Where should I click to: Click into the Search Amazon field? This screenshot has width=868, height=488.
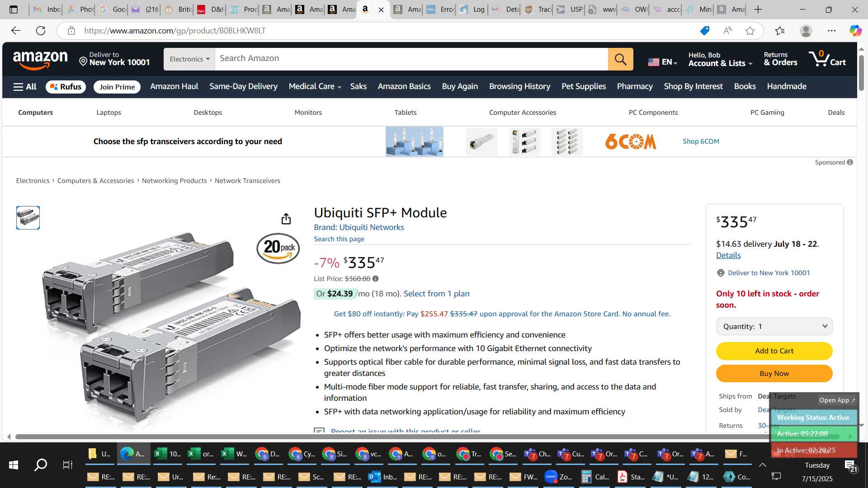[x=411, y=59]
